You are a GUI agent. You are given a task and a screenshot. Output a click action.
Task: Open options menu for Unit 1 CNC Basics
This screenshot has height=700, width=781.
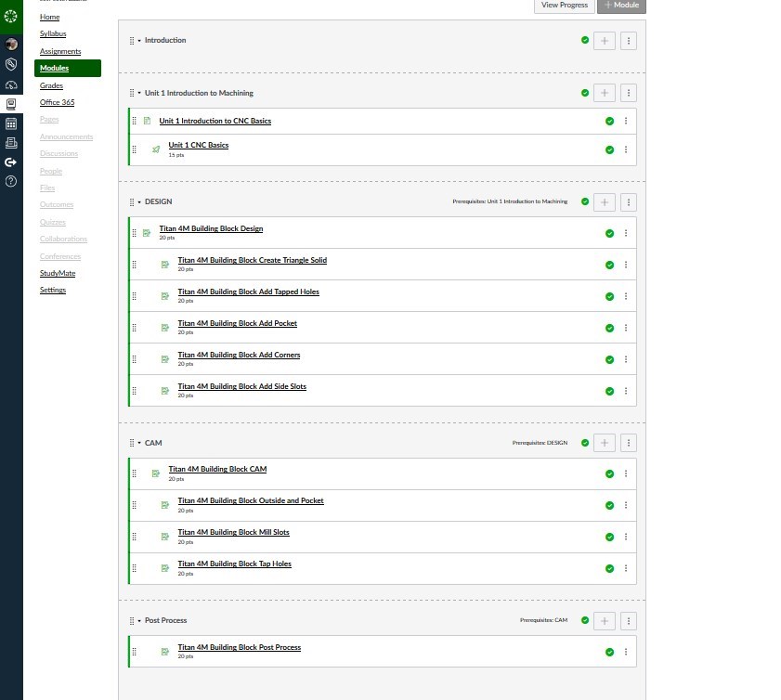[x=626, y=149]
